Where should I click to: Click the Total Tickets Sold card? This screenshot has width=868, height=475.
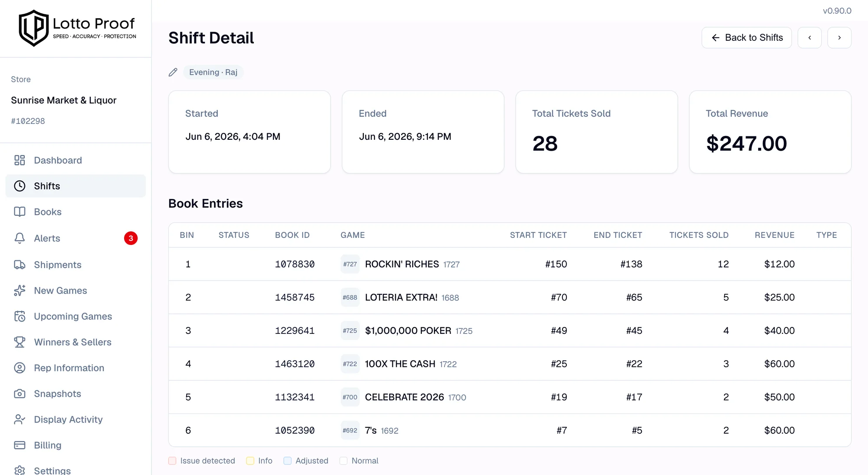[596, 132]
